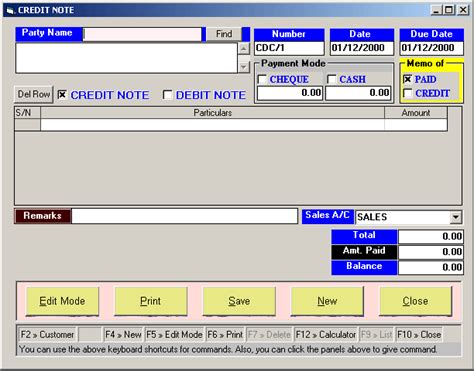
Task: Click the Balance value field
Action: [x=431, y=267]
